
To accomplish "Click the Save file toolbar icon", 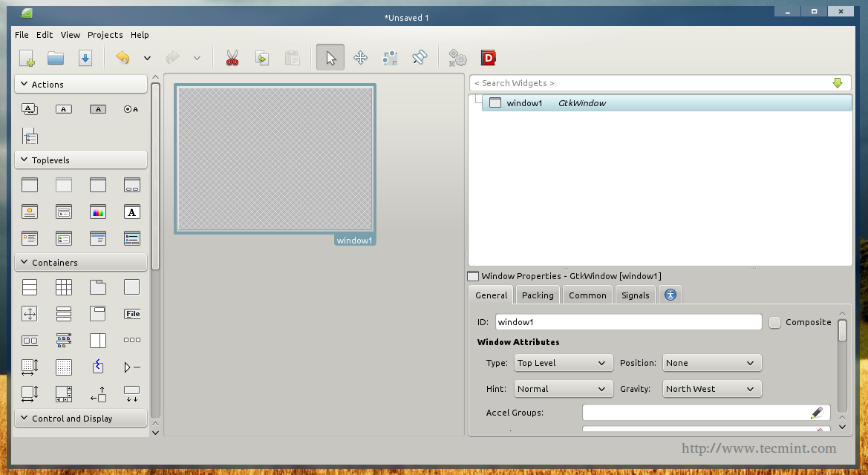I will pyautogui.click(x=85, y=58).
